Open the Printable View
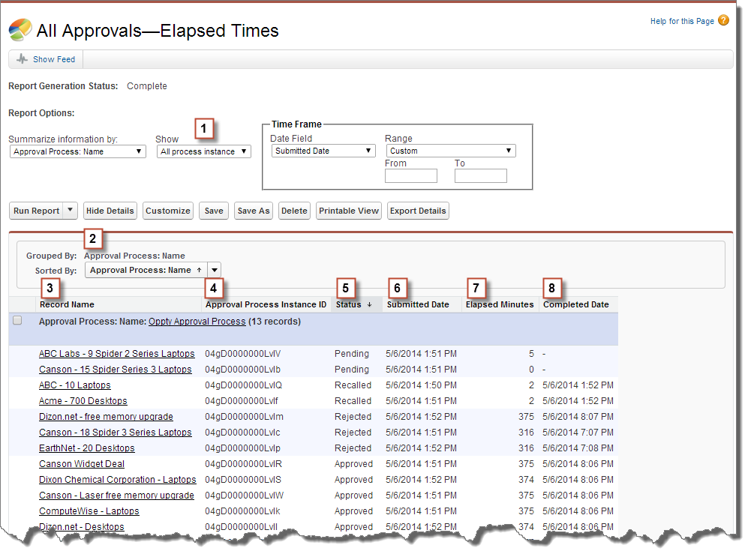This screenshot has height=560, width=748. tap(349, 211)
